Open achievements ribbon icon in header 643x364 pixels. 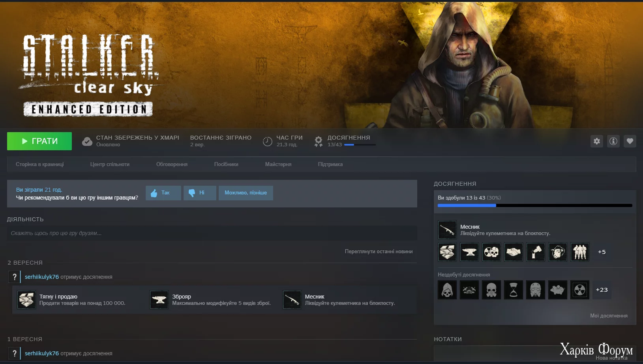318,141
